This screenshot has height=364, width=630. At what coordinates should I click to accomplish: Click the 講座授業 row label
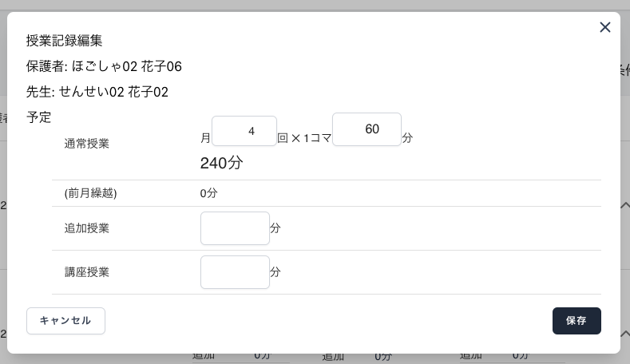86,272
